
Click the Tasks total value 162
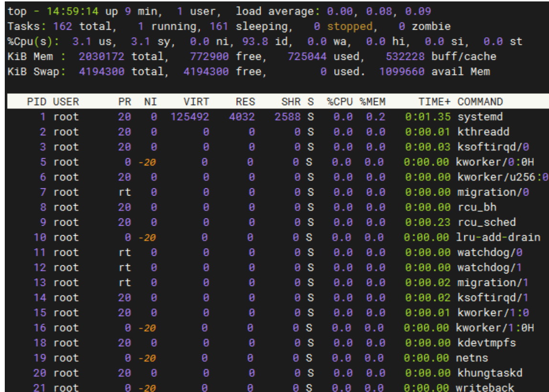click(x=63, y=26)
